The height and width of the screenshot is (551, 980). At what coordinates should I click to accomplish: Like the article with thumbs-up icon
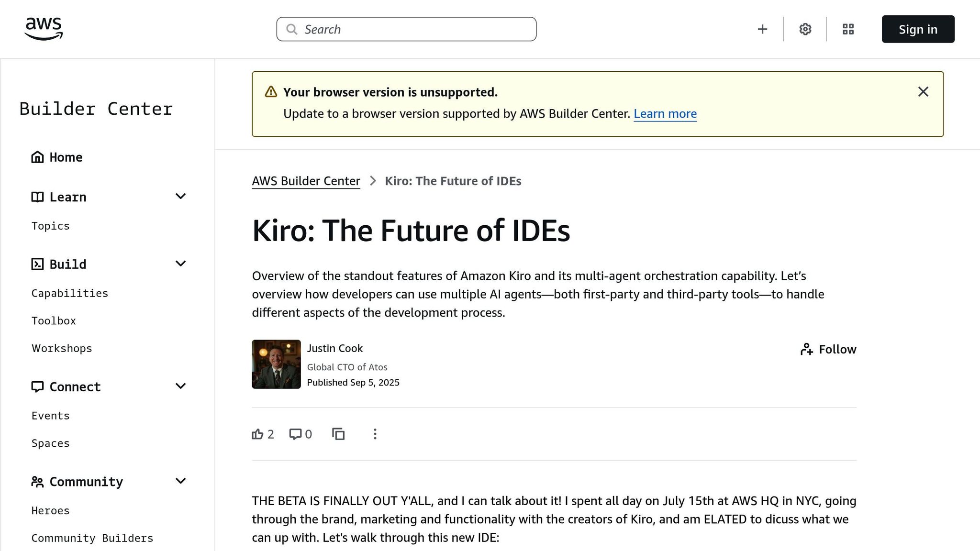(x=258, y=434)
